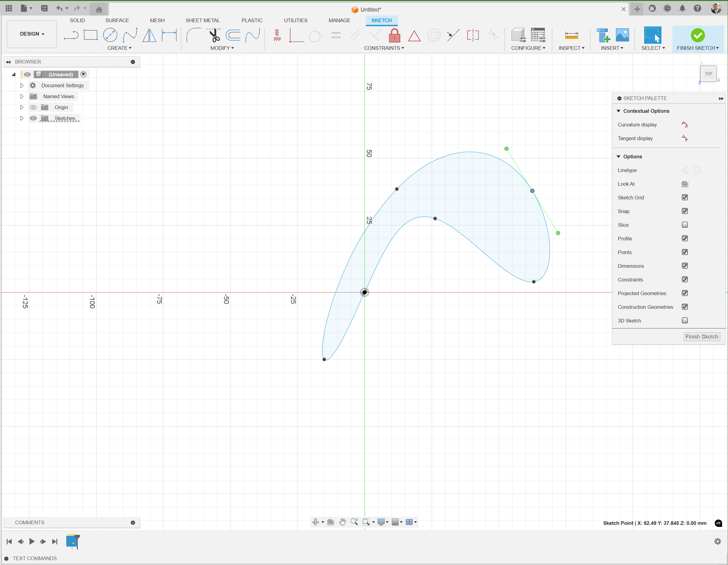
Task: Open the CONSTRAINTS dropdown menu
Action: pyautogui.click(x=384, y=48)
